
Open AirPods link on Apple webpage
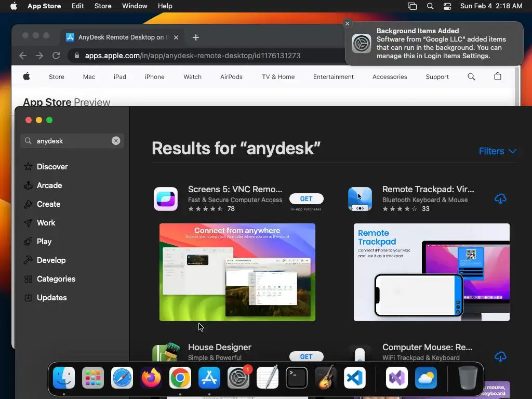pyautogui.click(x=231, y=77)
